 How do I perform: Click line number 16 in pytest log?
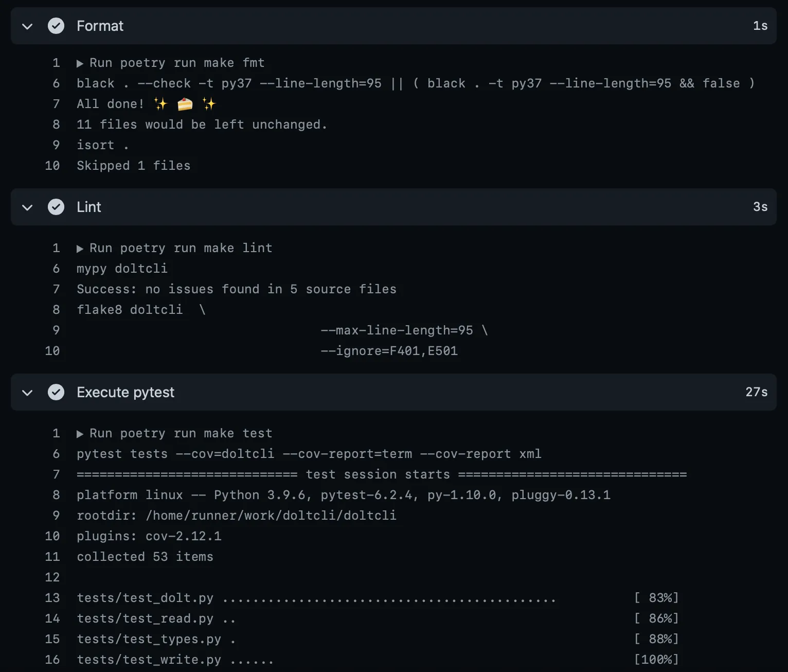[52, 660]
